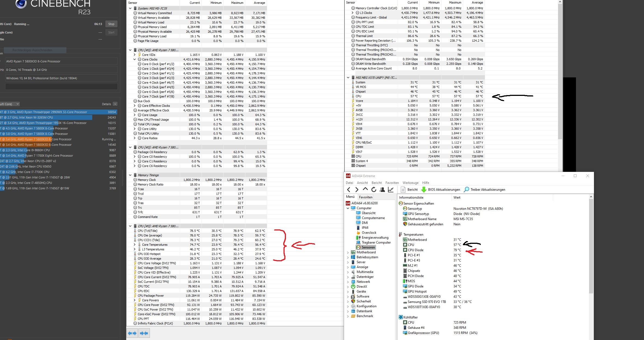644x340 pixels.
Task: Refresh the AIDA64 sensor page
Action: [x=374, y=190]
